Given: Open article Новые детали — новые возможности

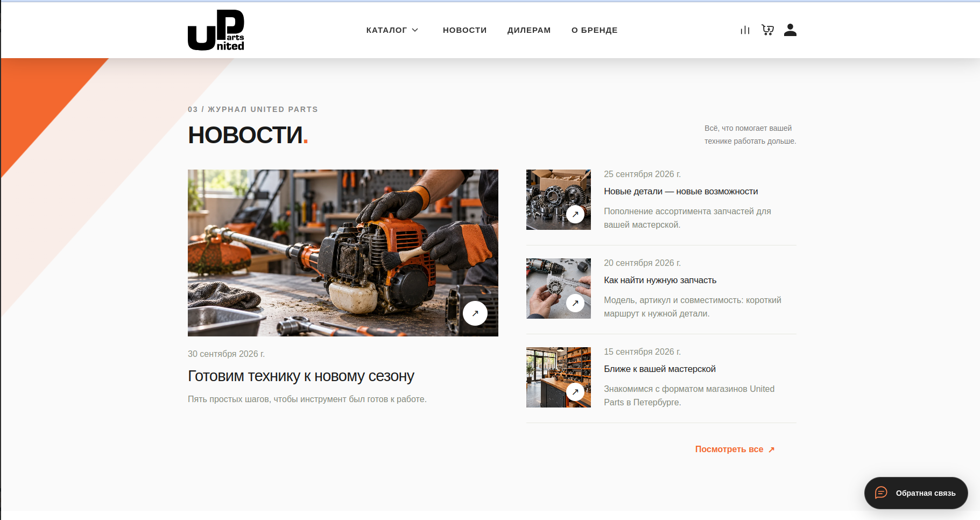Looking at the screenshot, I should (x=681, y=191).
